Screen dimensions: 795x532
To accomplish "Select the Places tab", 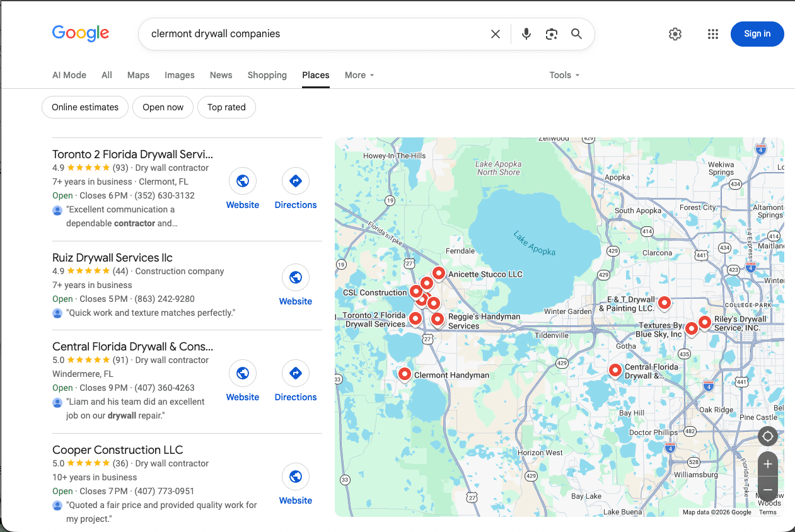I will pos(315,75).
